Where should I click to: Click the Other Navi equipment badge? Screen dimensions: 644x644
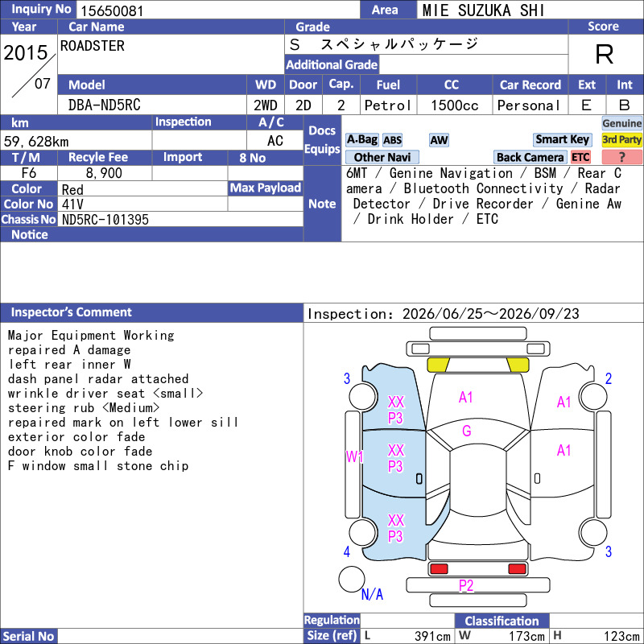(382, 157)
